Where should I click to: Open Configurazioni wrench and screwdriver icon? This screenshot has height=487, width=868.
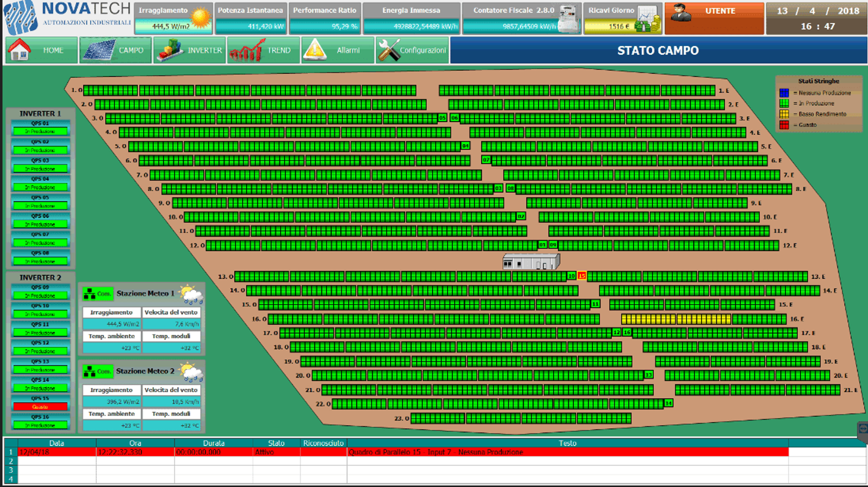pos(389,50)
